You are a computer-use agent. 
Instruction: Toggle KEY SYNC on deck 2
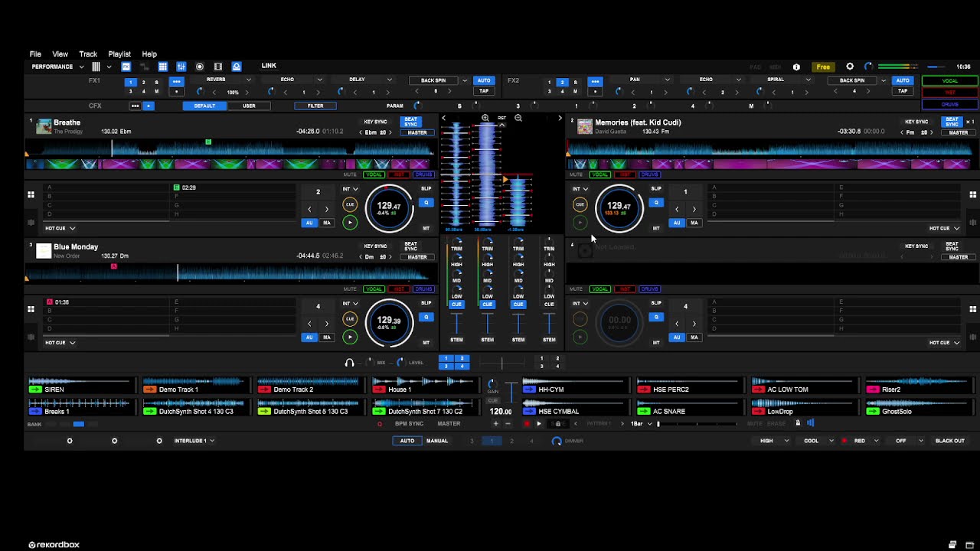(x=916, y=122)
